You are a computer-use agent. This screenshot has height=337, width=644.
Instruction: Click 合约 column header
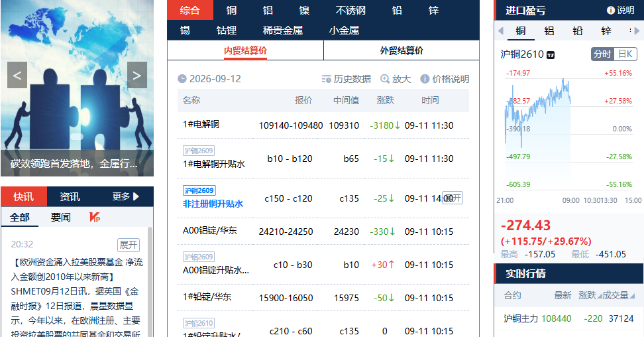pyautogui.click(x=512, y=295)
